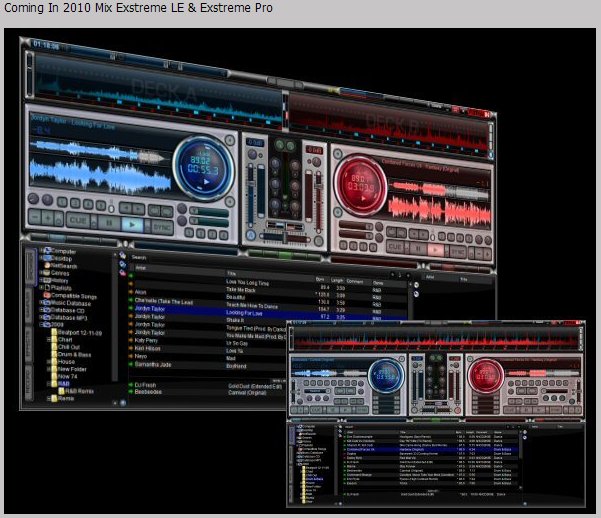Viewport: 601px width, 518px height.
Task: Click the play button on Deck A
Action: 132,223
